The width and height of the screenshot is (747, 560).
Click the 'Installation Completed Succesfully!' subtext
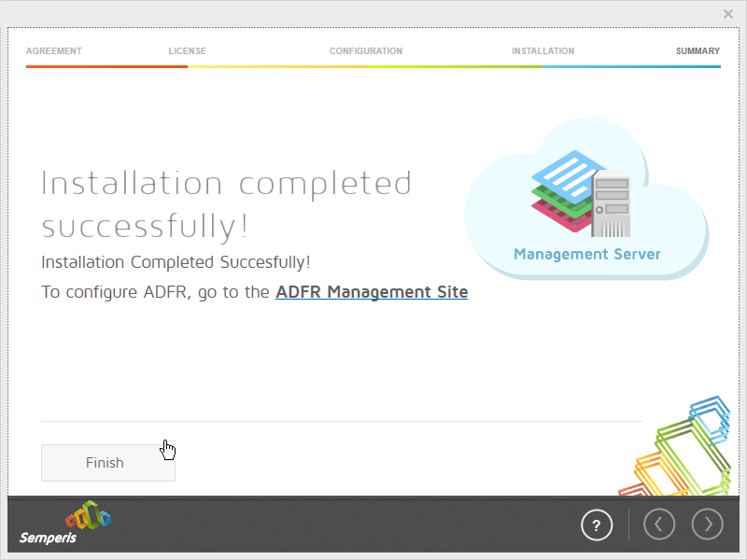pyautogui.click(x=176, y=262)
